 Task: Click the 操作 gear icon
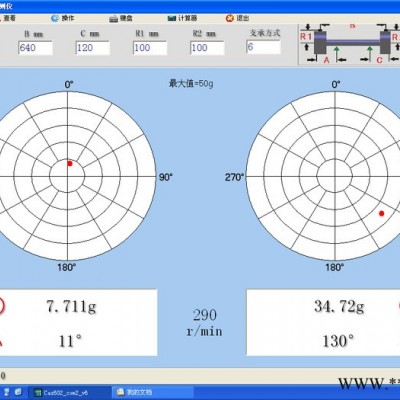point(55,18)
